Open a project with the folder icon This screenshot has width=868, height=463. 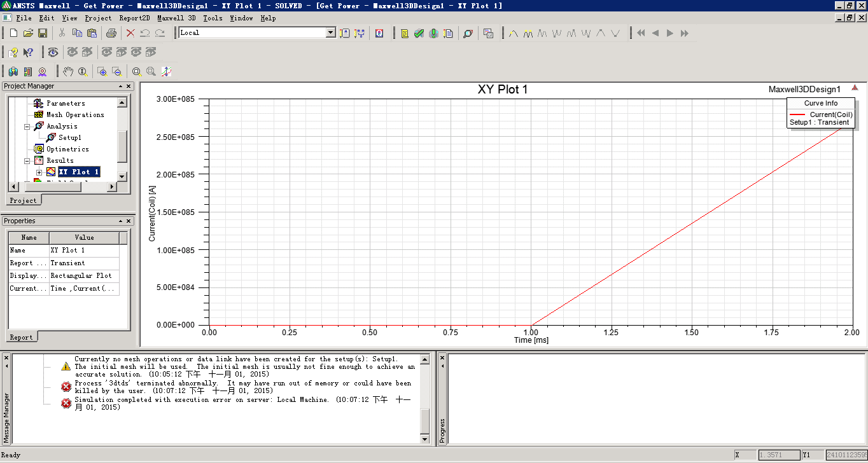click(x=28, y=33)
